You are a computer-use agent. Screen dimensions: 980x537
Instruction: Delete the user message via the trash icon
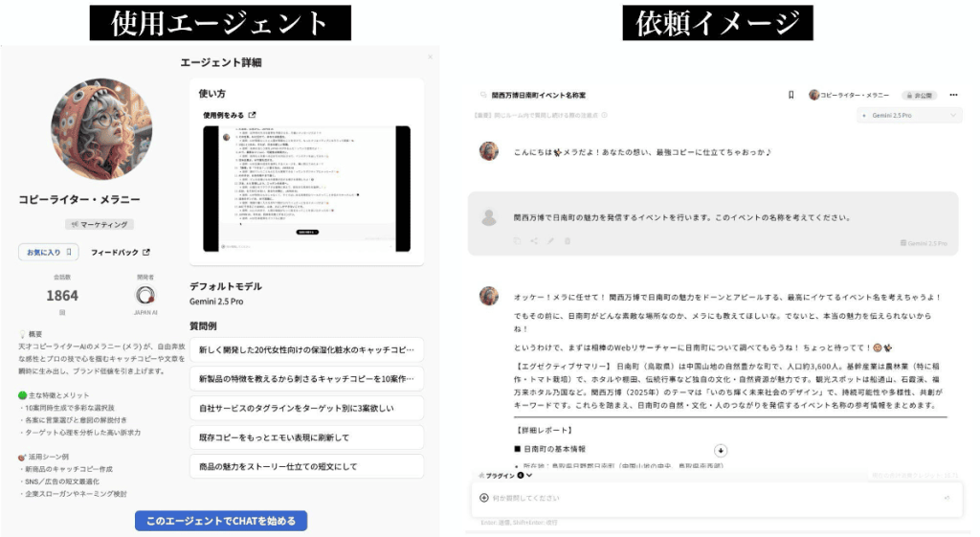[x=568, y=240]
